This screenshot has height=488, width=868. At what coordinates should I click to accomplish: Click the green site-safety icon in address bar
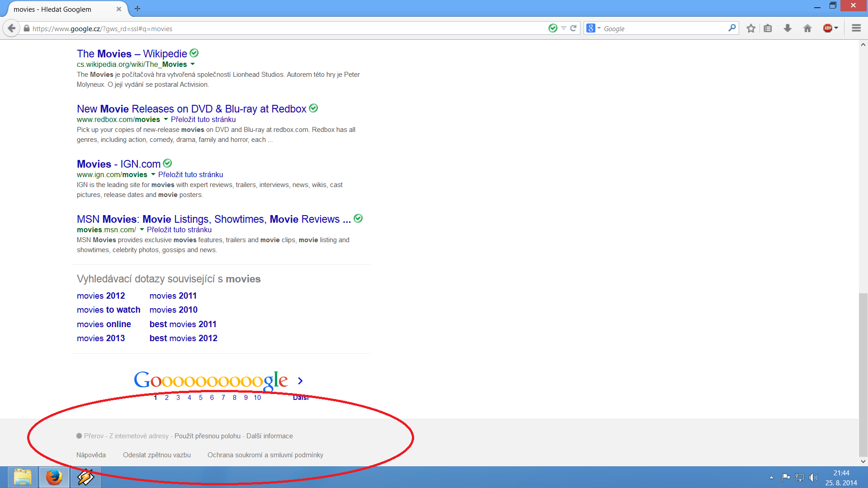(552, 28)
